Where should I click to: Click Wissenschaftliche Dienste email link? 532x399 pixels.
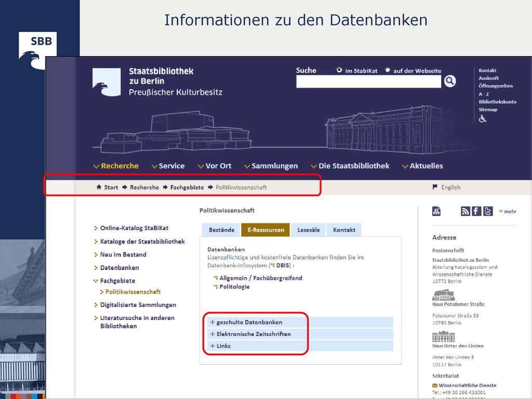tap(467, 385)
